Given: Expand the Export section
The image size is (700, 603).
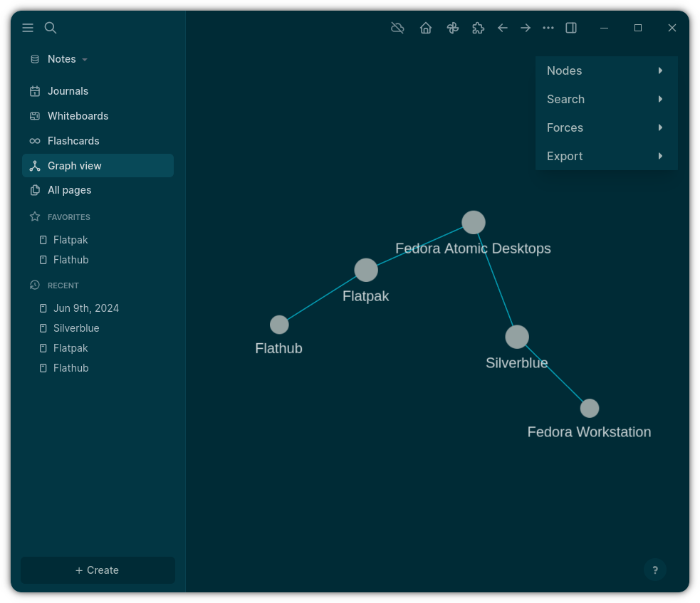Looking at the screenshot, I should tap(606, 156).
